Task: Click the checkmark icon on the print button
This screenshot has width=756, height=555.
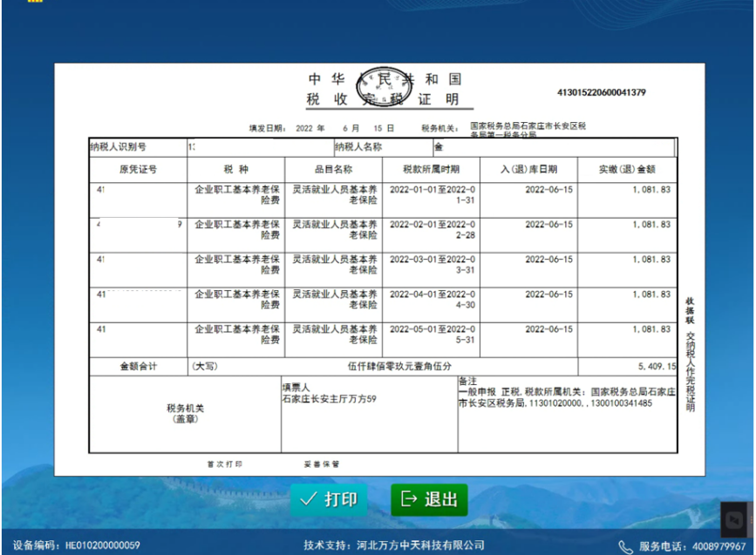Action: (307, 499)
